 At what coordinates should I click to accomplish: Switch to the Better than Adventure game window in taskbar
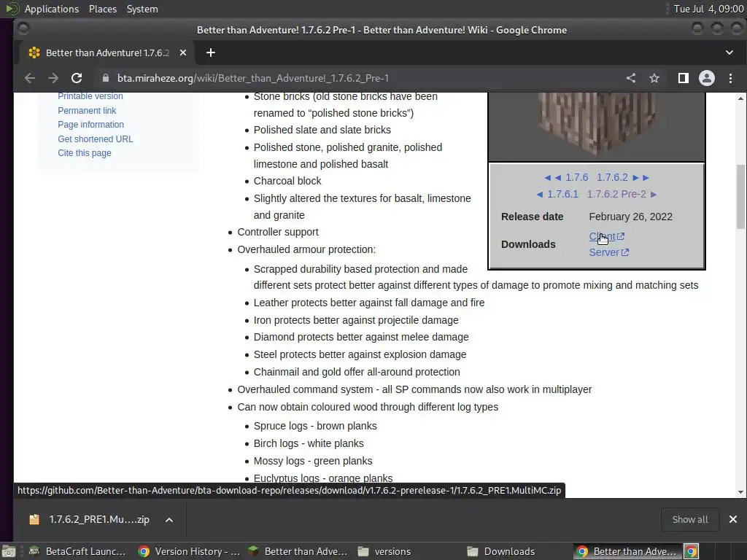[298, 551]
